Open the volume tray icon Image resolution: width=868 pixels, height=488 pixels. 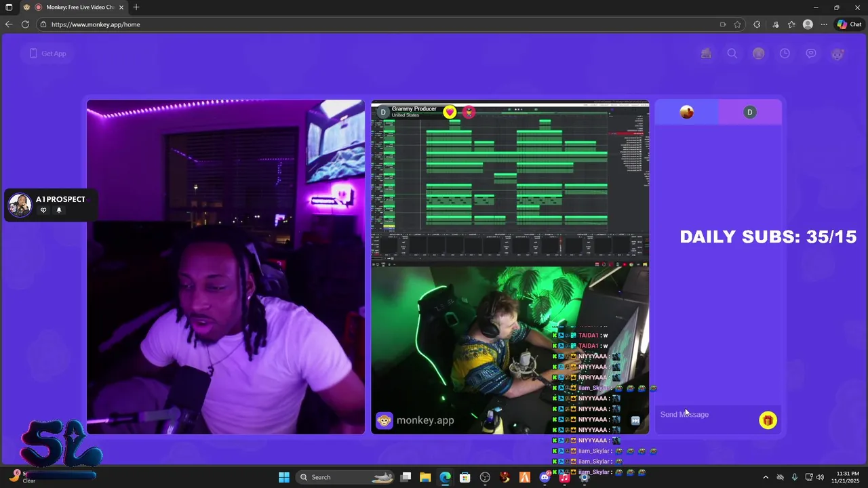pyautogui.click(x=821, y=477)
